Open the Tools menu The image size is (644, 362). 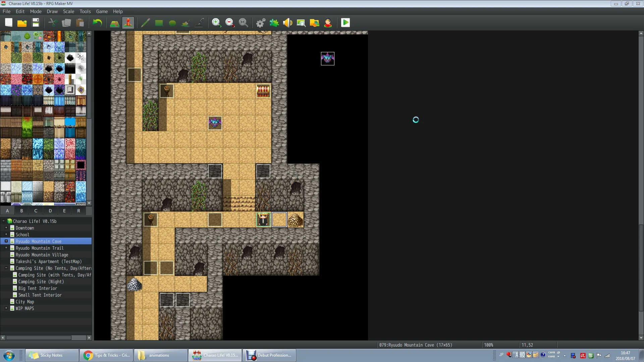85,11
